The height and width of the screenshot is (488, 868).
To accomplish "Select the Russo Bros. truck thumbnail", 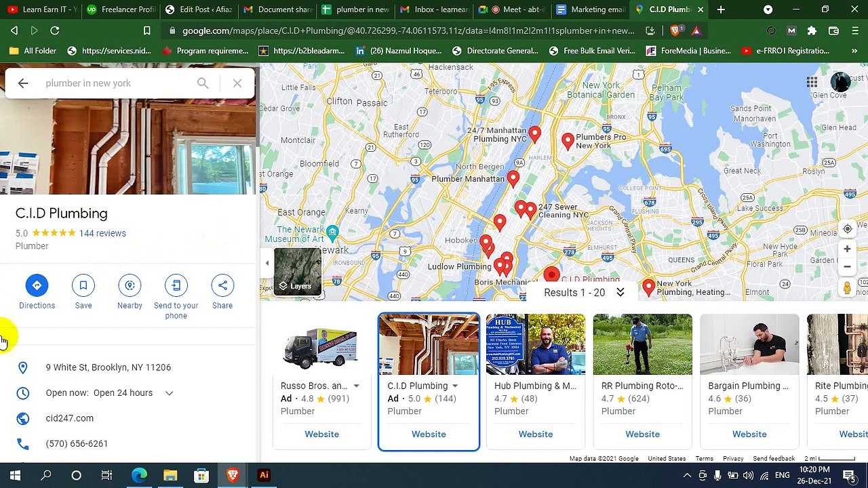I will pyautogui.click(x=321, y=346).
